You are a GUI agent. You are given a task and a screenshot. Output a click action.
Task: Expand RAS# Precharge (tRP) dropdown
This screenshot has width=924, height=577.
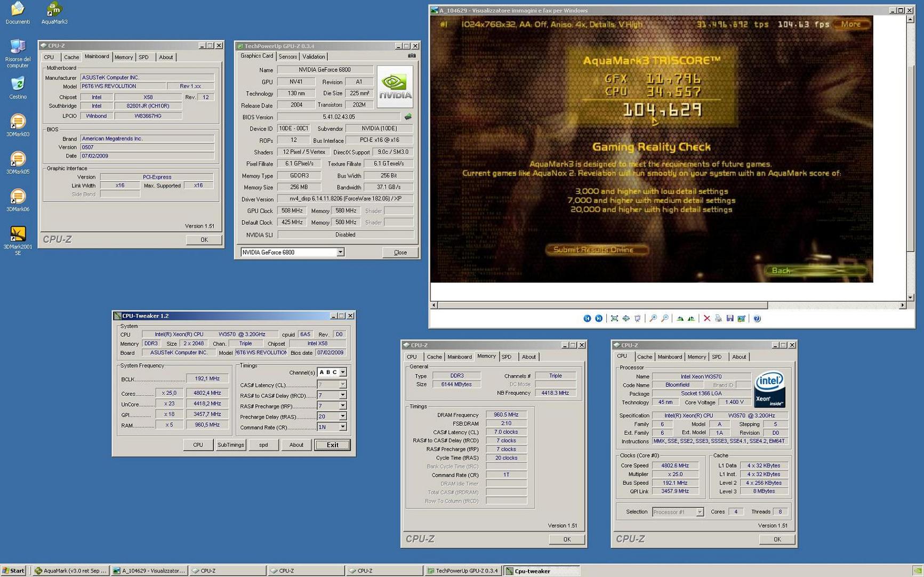[x=343, y=406]
